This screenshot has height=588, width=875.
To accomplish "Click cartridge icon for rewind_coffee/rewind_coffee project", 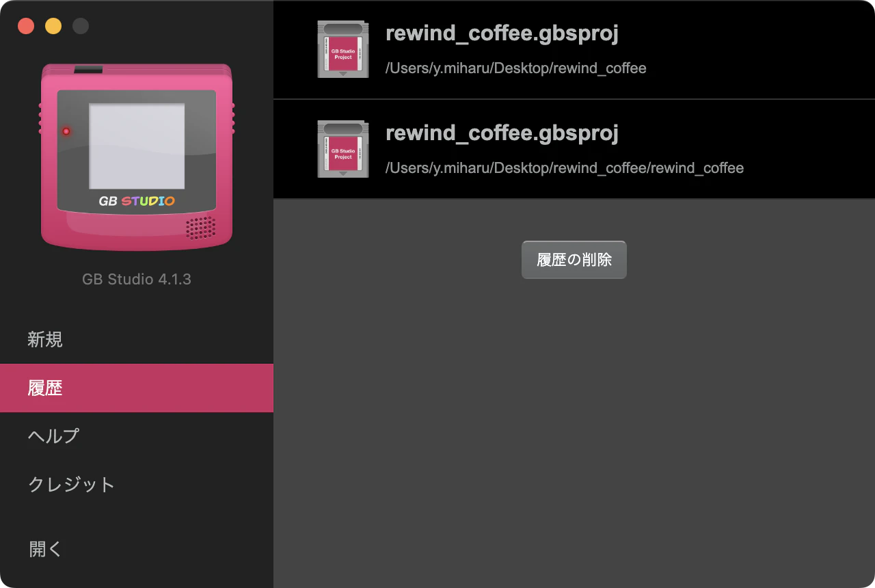I will click(x=343, y=149).
